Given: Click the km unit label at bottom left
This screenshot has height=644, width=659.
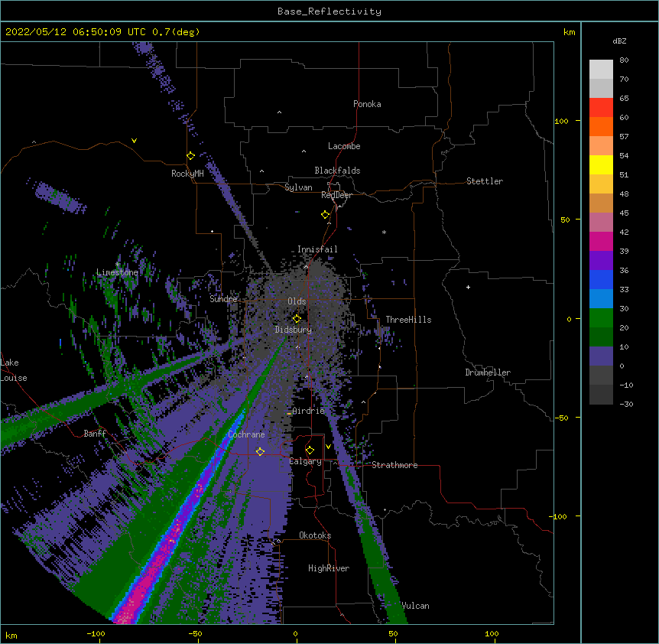Looking at the screenshot, I should tap(11, 635).
